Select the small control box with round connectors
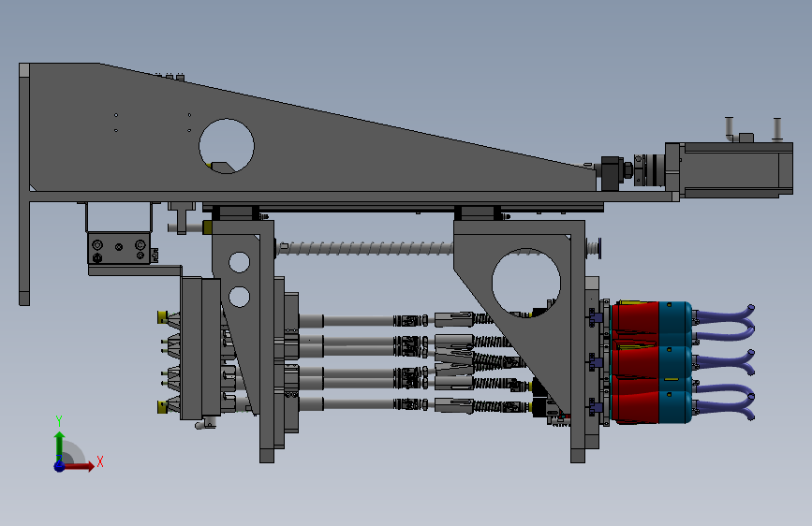812x526 pixels. [x=119, y=249]
